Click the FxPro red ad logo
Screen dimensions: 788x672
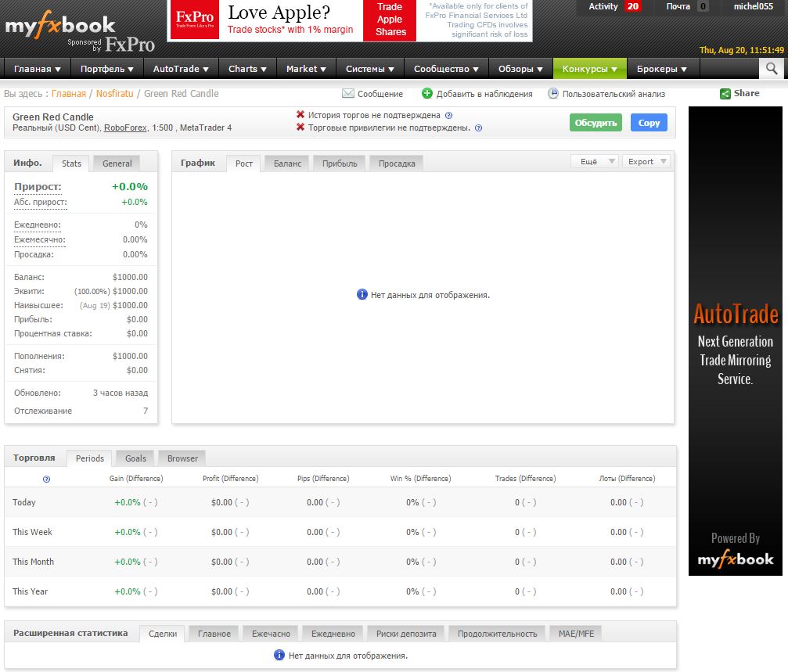195,20
